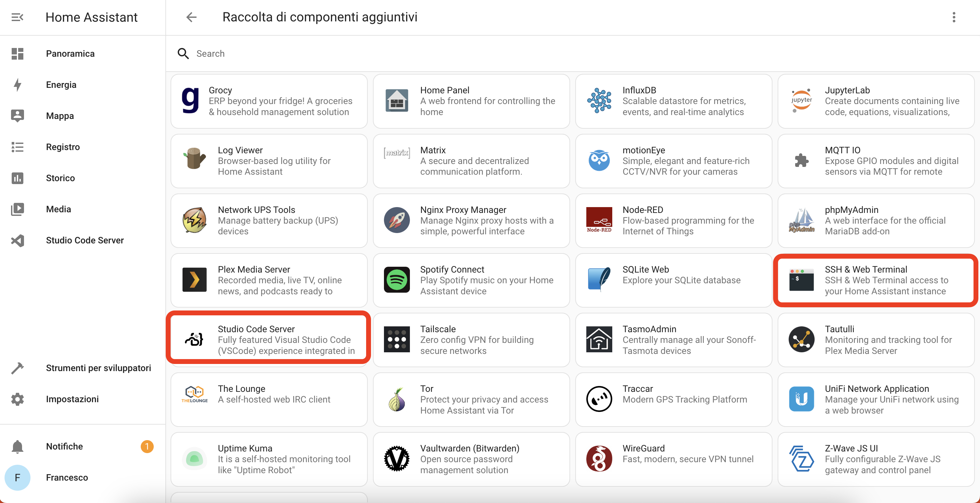Click the InfluxDB add-on icon
This screenshot has width=980, height=503.
[599, 101]
